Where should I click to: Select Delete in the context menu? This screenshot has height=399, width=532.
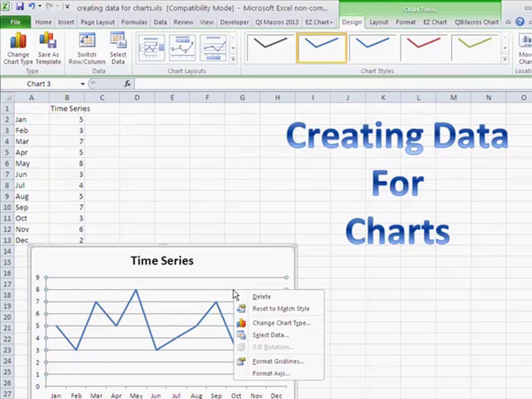(262, 297)
